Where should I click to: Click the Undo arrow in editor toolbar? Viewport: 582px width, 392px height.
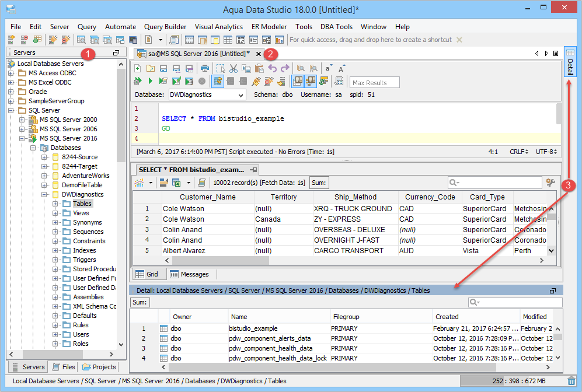click(273, 68)
